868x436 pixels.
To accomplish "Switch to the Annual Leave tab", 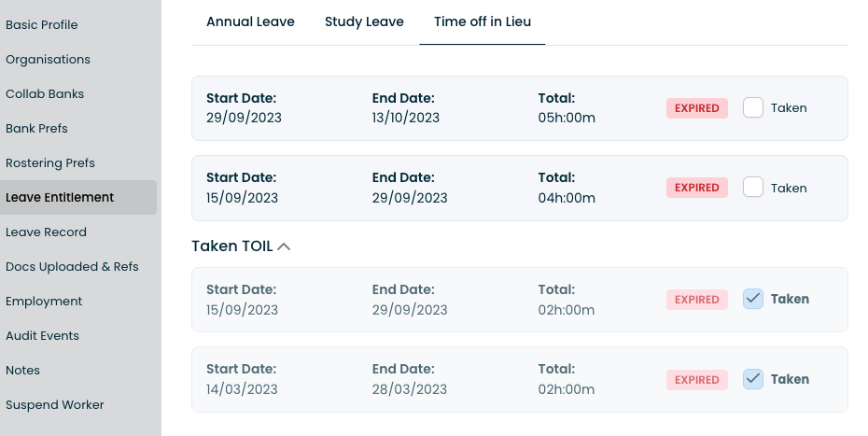I will point(250,21).
